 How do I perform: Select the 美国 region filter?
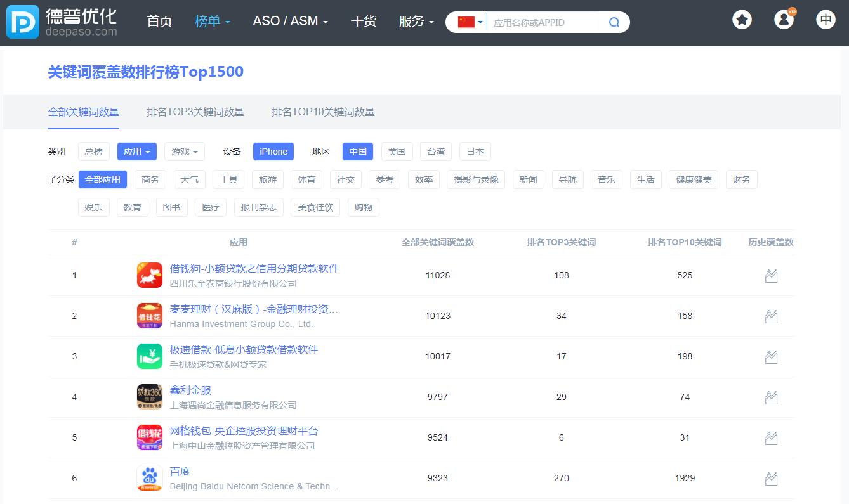(397, 152)
